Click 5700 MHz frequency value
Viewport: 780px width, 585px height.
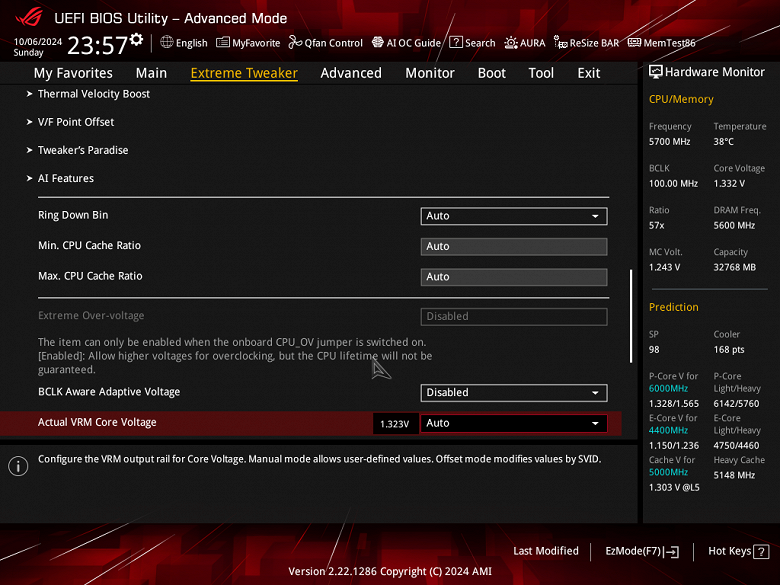[x=669, y=142]
